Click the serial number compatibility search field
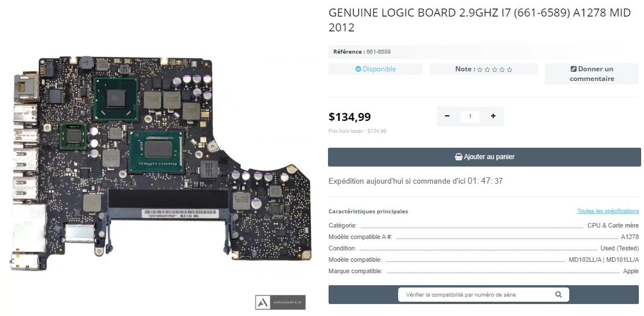 pyautogui.click(x=483, y=295)
